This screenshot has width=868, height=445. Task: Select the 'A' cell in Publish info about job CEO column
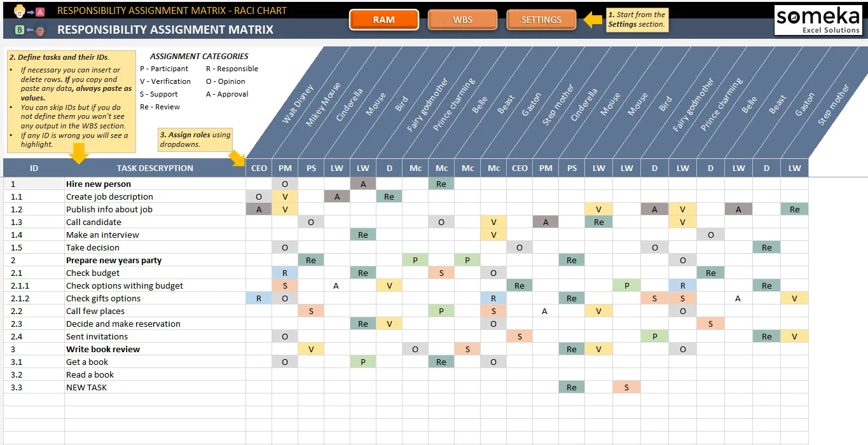tap(259, 209)
